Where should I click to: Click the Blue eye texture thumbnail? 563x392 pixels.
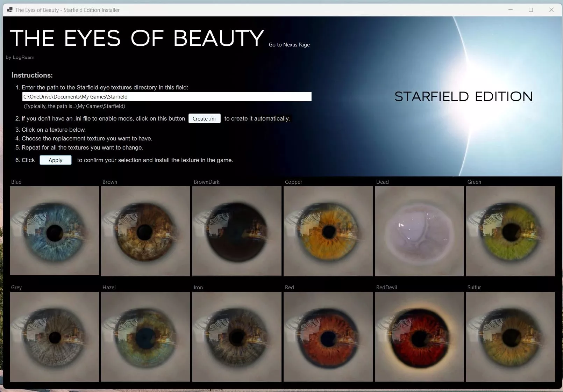[x=54, y=231]
